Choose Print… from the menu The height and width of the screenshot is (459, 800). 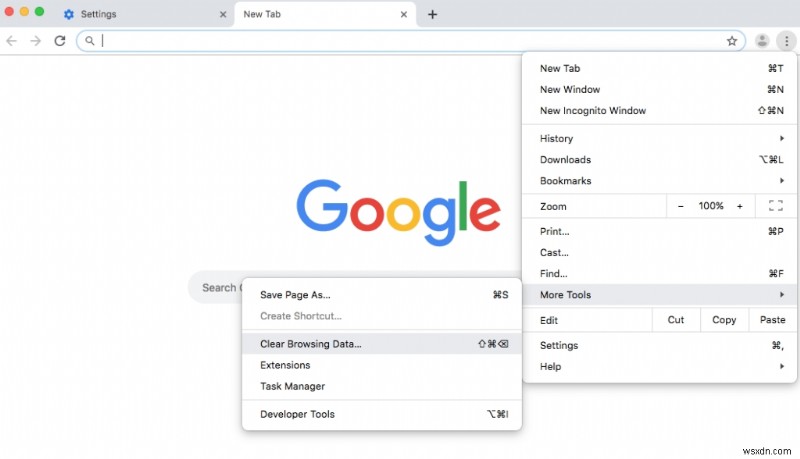coord(660,231)
